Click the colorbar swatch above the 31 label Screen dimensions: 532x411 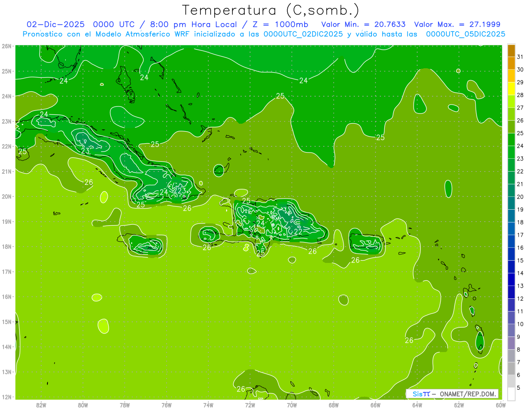511,51
